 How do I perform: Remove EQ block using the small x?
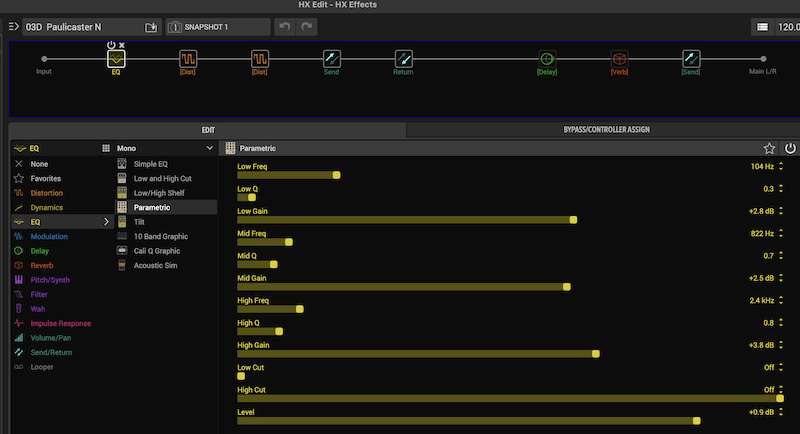[x=122, y=45]
